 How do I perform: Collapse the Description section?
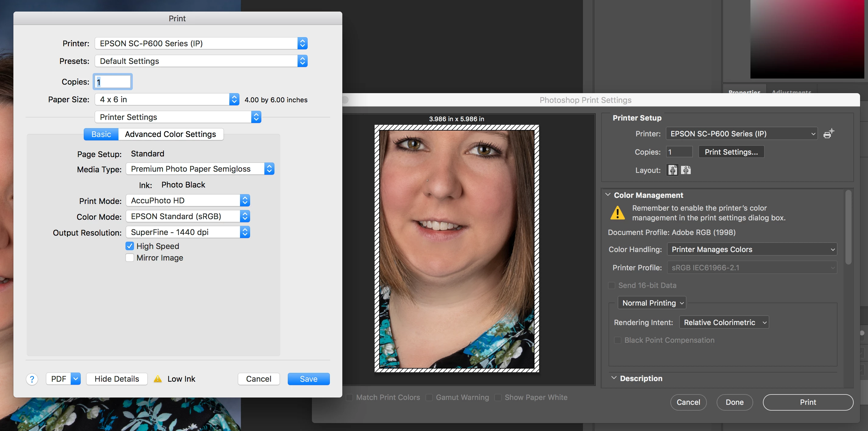coord(614,378)
